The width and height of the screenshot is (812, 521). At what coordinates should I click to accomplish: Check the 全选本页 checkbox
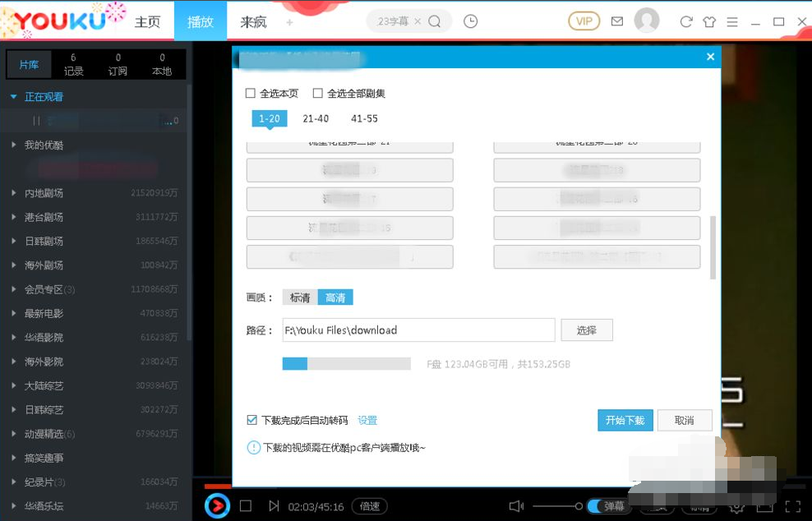coord(251,94)
